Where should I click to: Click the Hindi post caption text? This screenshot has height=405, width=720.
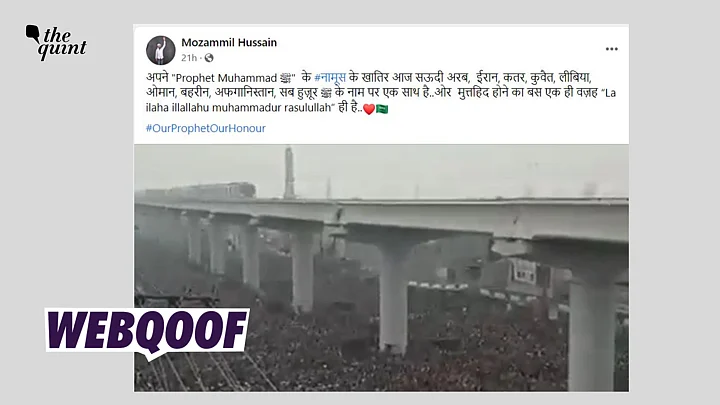(x=381, y=93)
